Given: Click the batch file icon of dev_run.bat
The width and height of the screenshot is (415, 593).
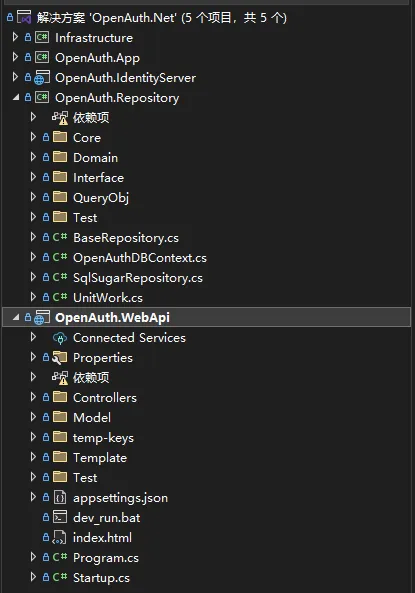Looking at the screenshot, I should (60, 517).
